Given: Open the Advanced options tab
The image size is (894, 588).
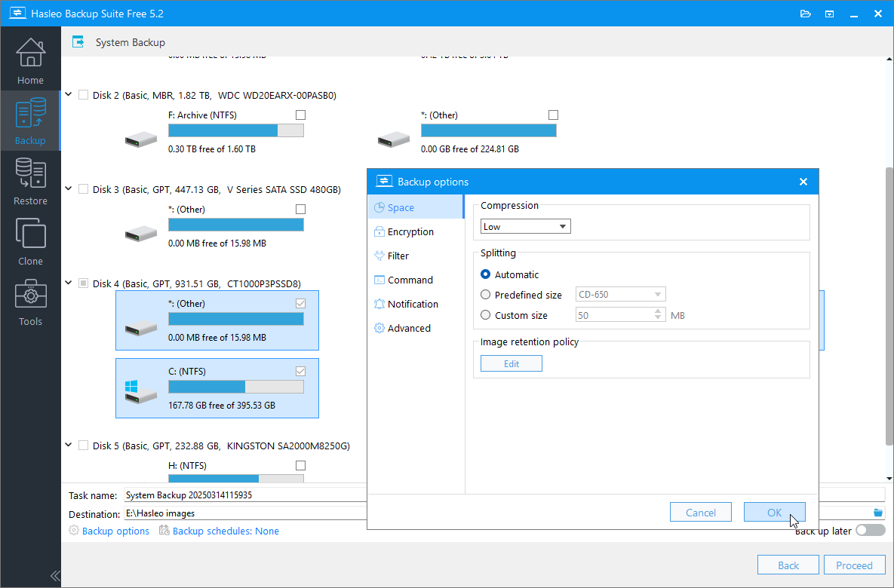Looking at the screenshot, I should pos(416,328).
